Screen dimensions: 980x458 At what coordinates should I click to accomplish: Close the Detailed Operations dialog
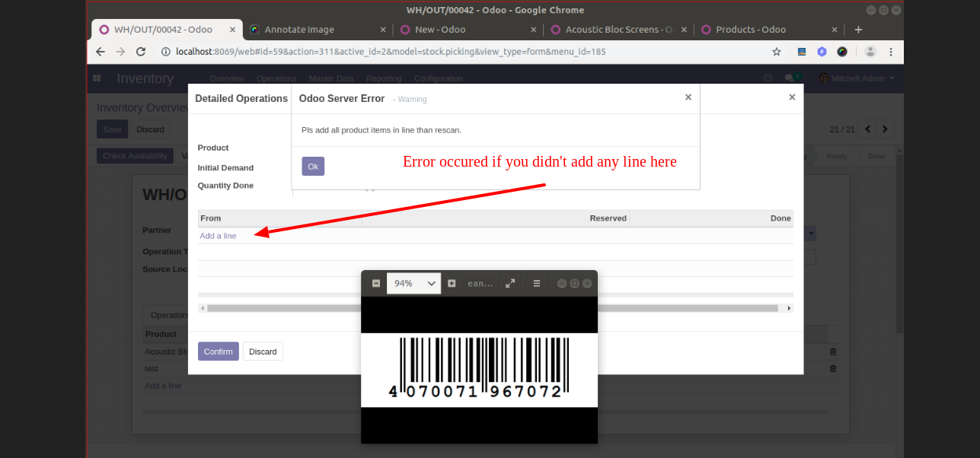[x=792, y=97]
